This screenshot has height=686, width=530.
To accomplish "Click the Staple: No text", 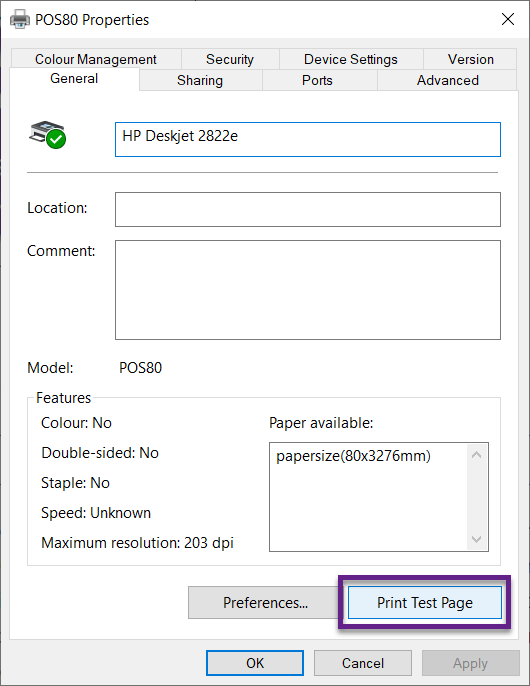I will click(75, 483).
